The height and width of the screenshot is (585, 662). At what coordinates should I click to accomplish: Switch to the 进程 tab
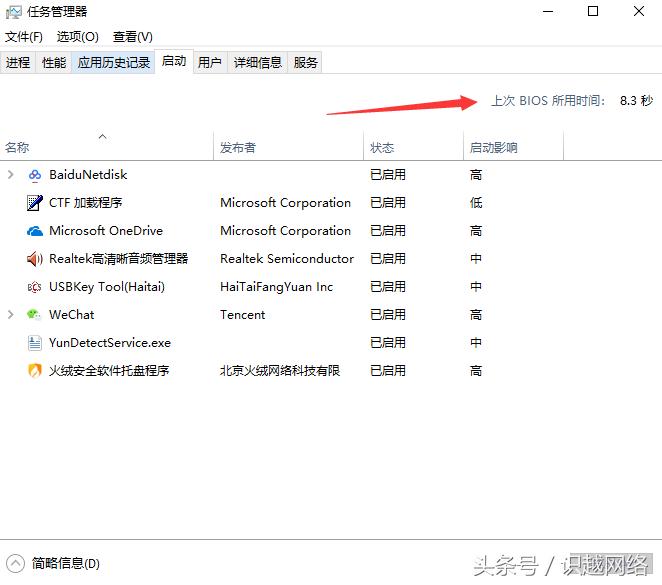18,62
